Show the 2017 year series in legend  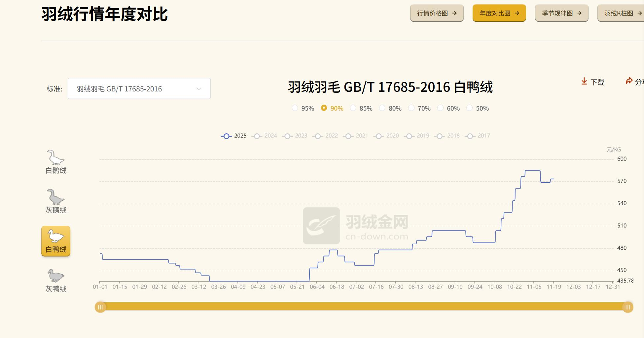[x=470, y=136]
